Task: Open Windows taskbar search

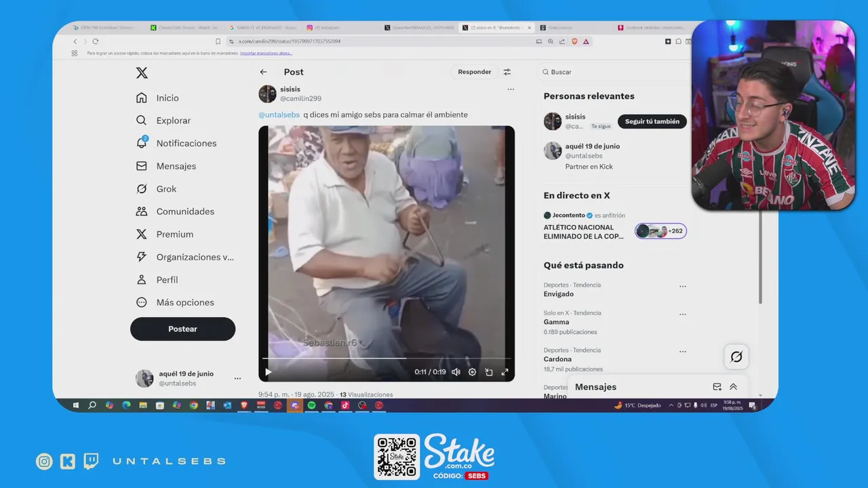Action: pyautogui.click(x=92, y=405)
